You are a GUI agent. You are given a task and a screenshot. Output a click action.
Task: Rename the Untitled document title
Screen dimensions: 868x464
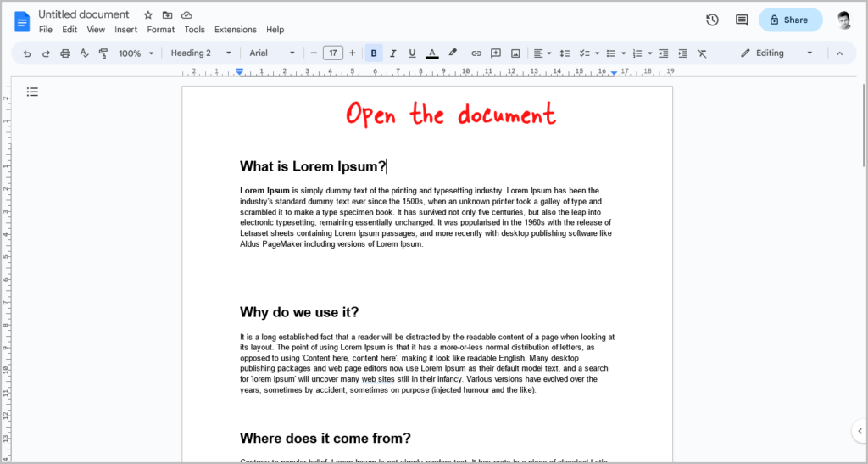tap(84, 14)
